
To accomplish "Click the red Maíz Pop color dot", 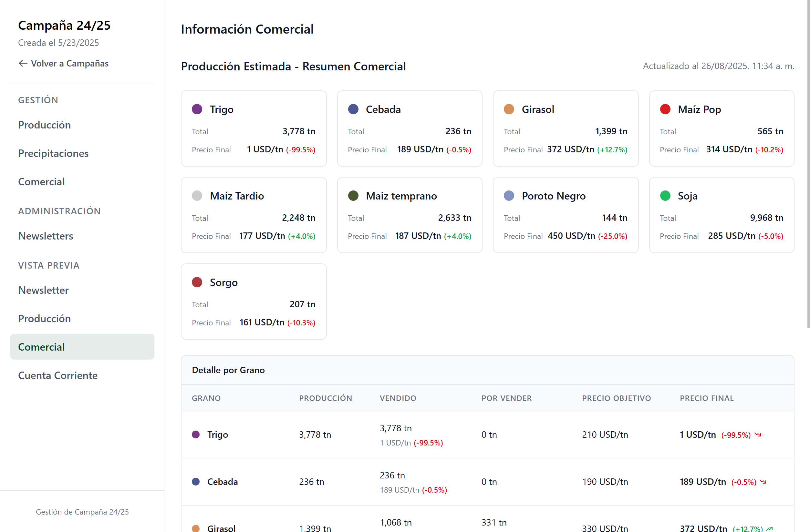I will pos(665,109).
